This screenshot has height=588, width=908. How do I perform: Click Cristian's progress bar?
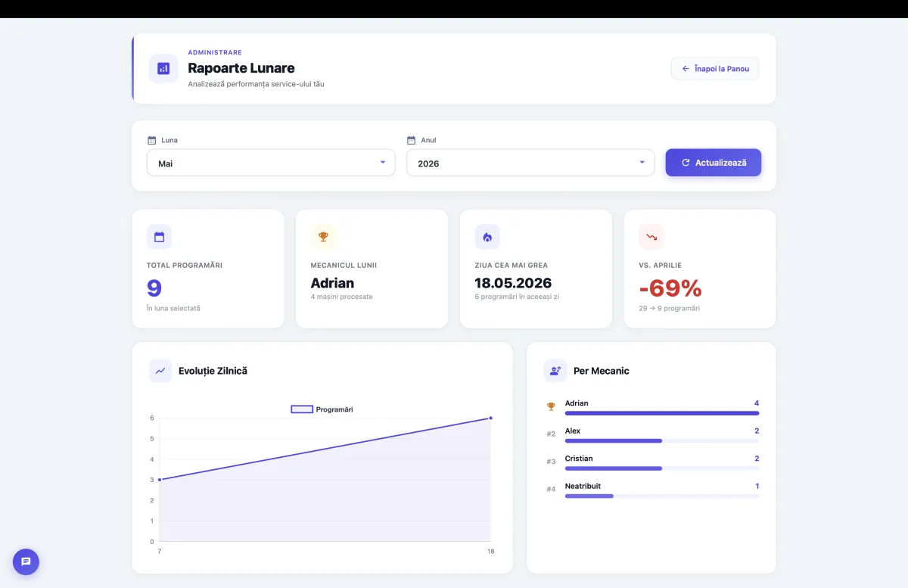(662, 468)
